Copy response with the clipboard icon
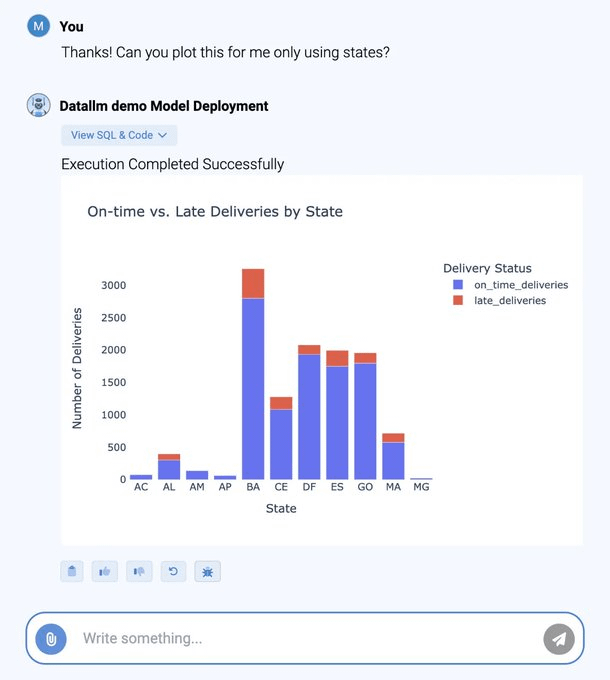Image resolution: width=610 pixels, height=680 pixels. [x=71, y=571]
